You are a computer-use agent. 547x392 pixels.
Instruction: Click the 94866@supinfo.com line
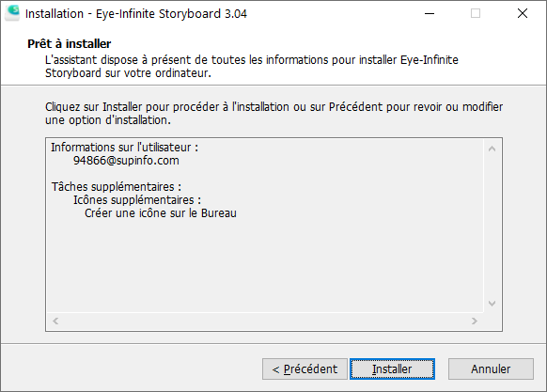point(126,161)
